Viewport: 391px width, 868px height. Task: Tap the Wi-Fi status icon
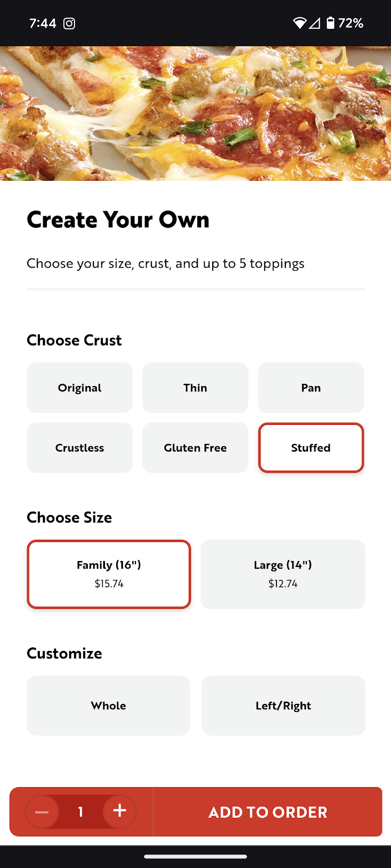[x=299, y=23]
